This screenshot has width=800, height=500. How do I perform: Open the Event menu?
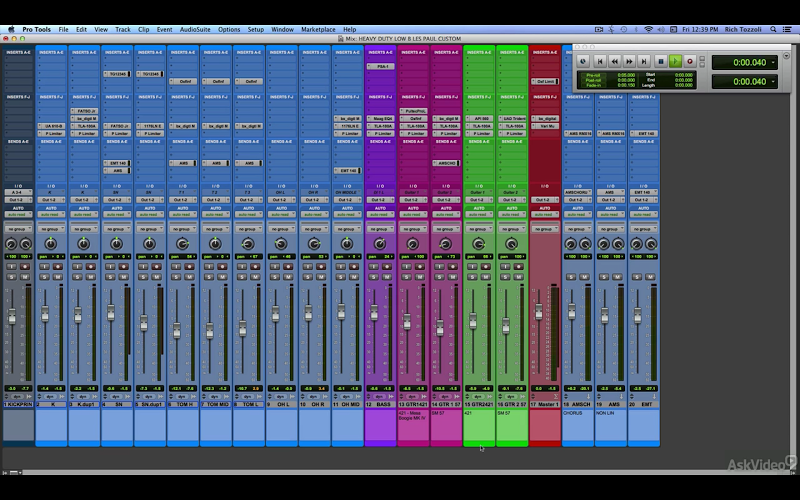point(164,30)
